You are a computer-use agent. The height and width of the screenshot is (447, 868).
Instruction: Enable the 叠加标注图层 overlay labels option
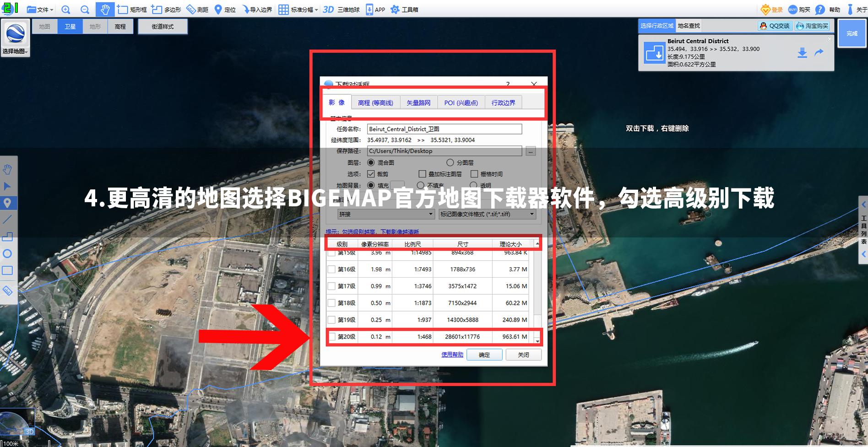click(422, 174)
